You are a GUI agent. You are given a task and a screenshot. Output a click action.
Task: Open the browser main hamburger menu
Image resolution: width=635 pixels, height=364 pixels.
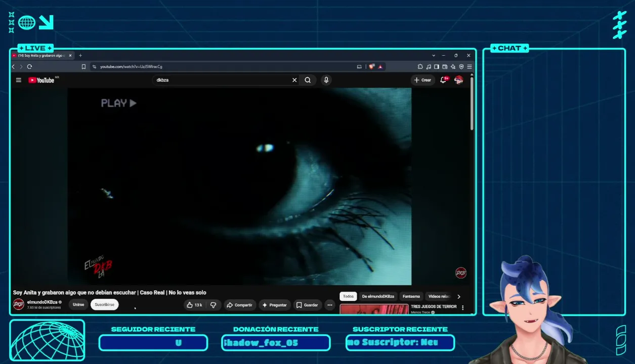tap(470, 66)
